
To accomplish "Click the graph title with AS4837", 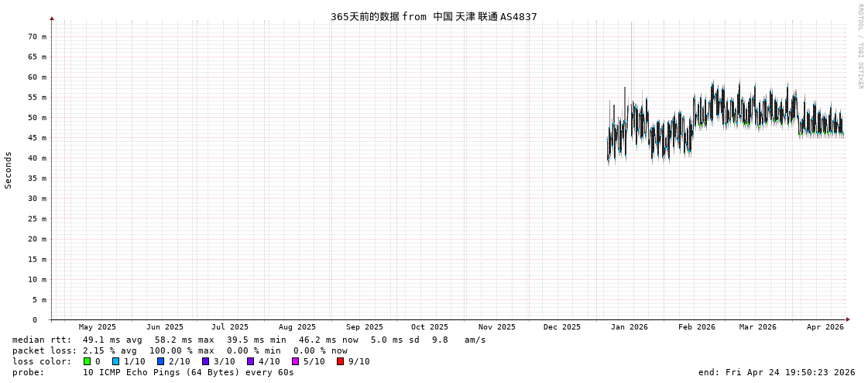I will [434, 16].
